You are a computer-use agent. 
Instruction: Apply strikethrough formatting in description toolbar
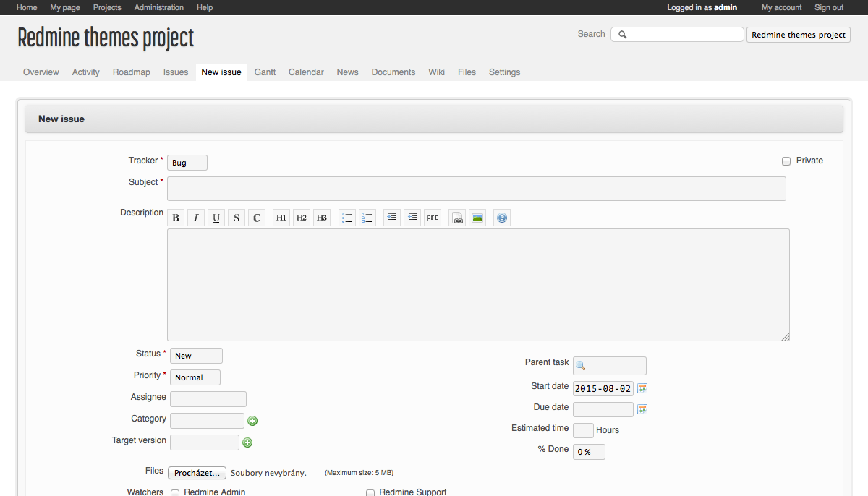point(237,218)
